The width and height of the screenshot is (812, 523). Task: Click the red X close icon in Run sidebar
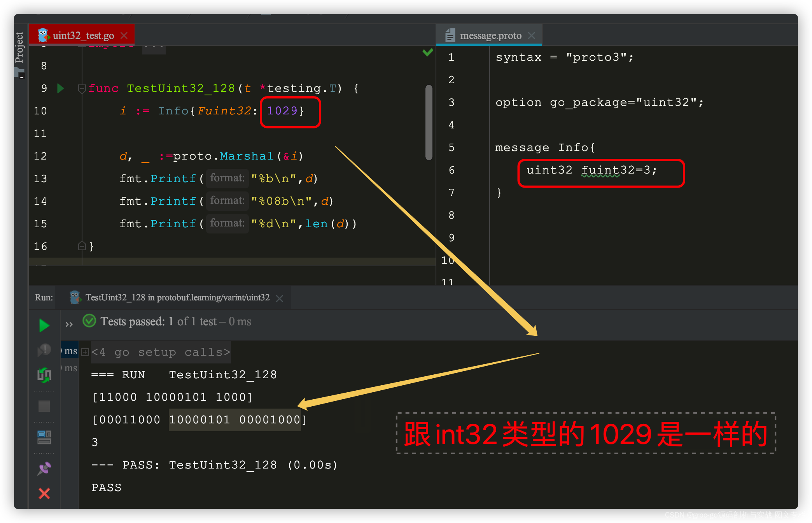pos(44,493)
